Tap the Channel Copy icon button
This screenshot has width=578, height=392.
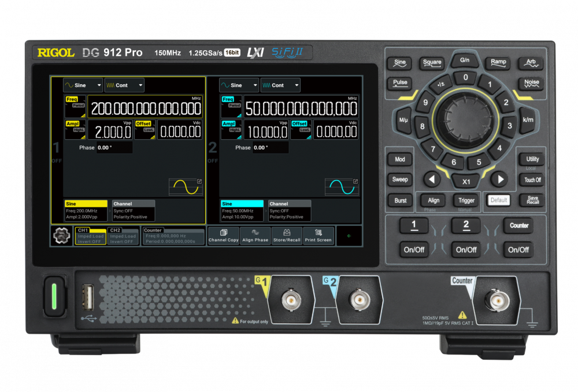(x=223, y=236)
